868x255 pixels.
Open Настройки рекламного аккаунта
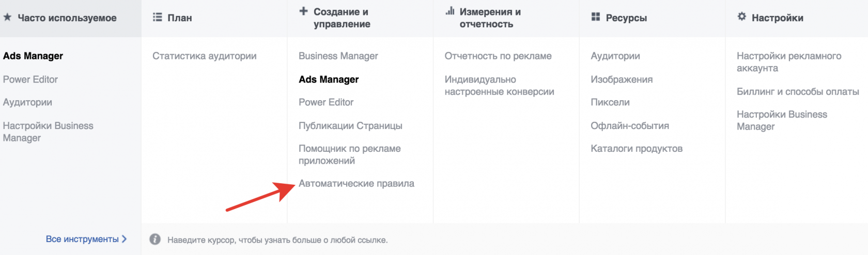pyautogui.click(x=788, y=62)
